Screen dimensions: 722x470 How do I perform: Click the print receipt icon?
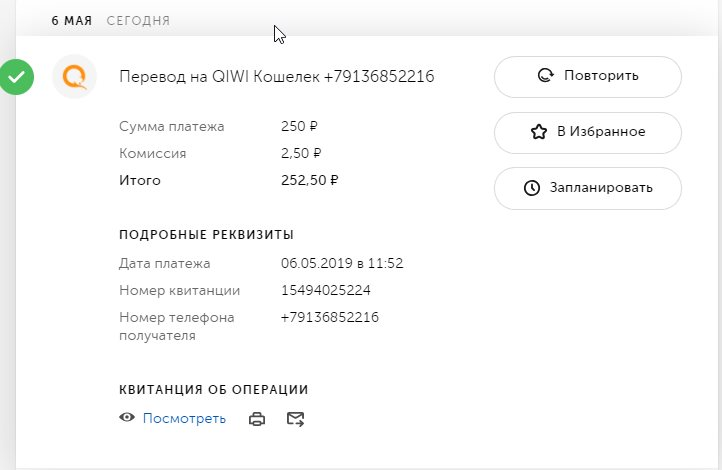coord(257,419)
